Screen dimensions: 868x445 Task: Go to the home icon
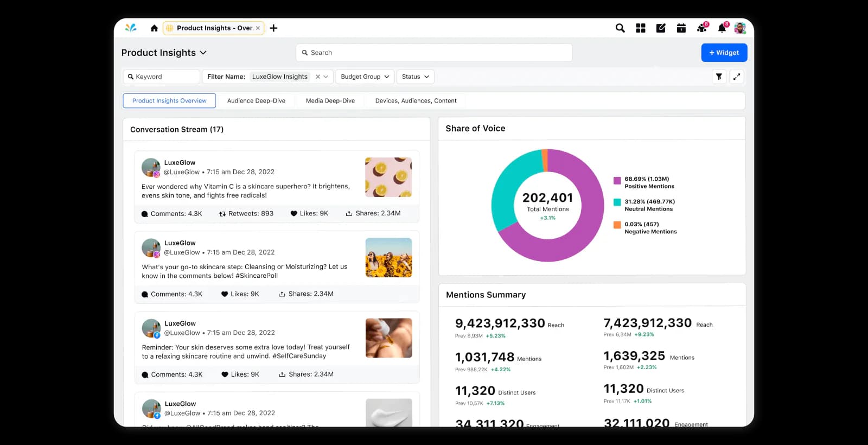coord(154,28)
